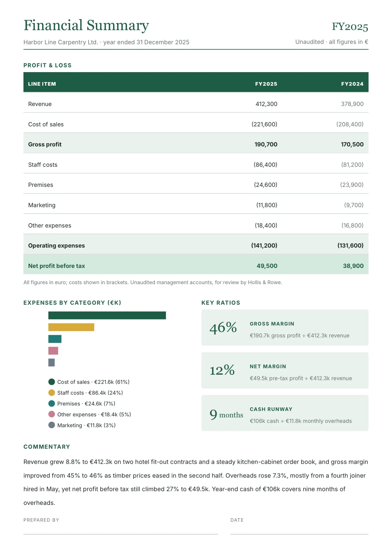The width and height of the screenshot is (392, 554).
Task: Click the teal Premises legend dot
Action: coord(52,404)
